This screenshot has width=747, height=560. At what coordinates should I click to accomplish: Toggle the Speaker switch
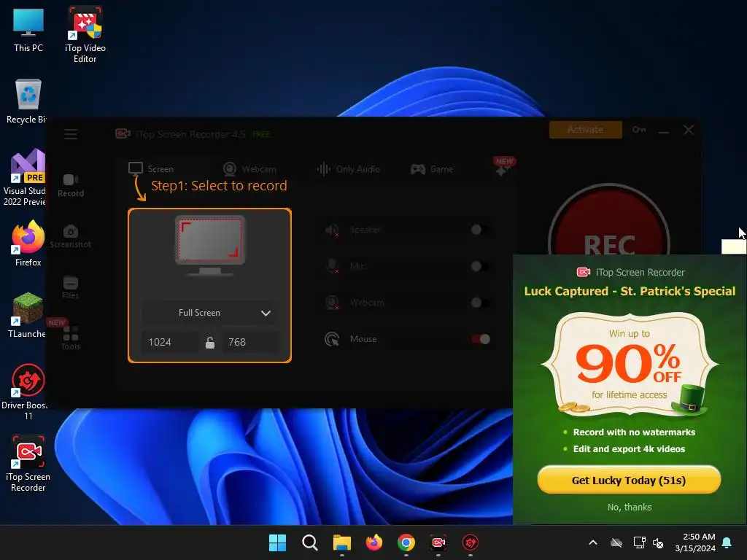(x=480, y=230)
